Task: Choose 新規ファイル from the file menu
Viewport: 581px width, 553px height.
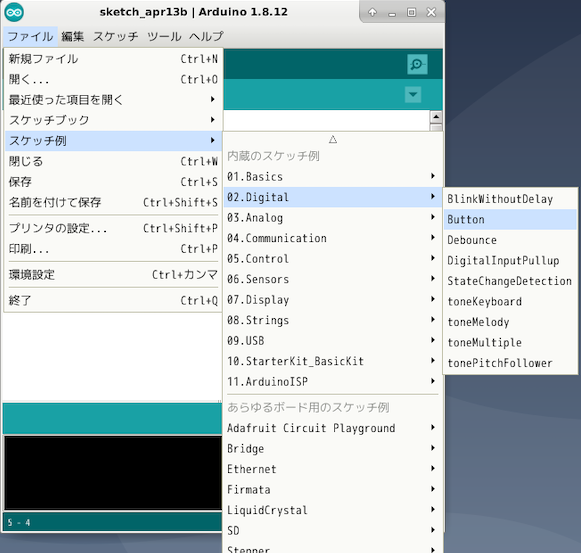Action: [113, 59]
